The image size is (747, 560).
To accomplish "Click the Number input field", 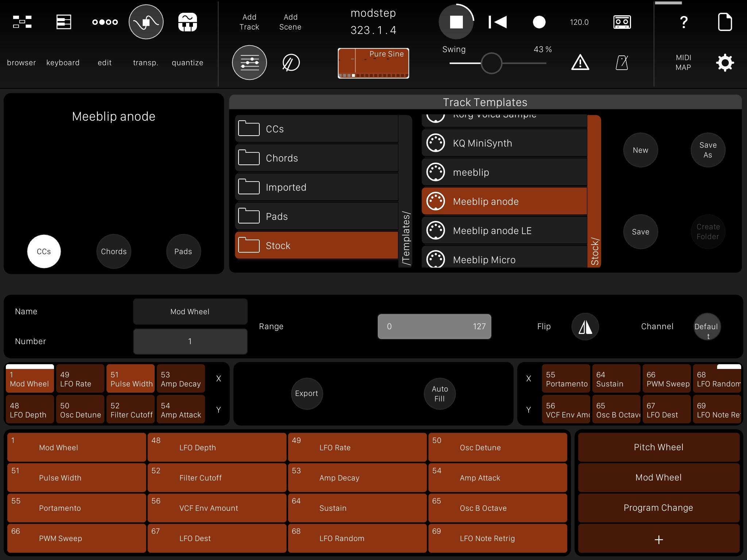I will [x=189, y=341].
